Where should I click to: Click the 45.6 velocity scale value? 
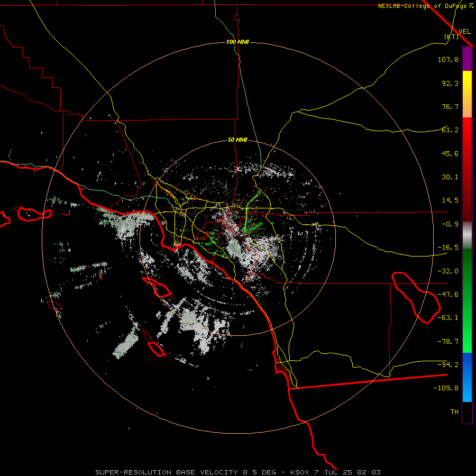[450, 153]
